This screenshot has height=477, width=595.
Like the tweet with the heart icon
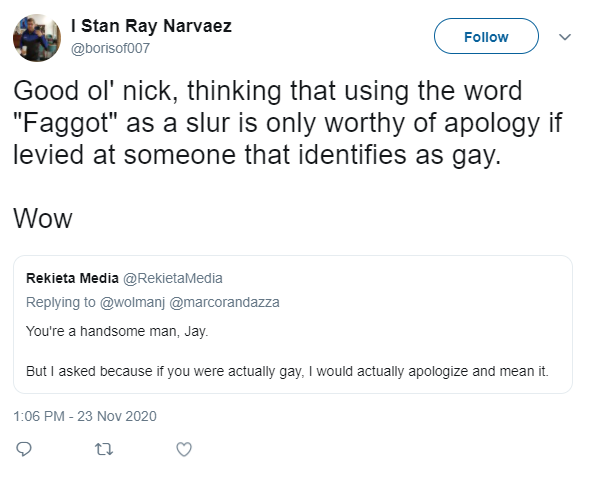[x=184, y=449]
